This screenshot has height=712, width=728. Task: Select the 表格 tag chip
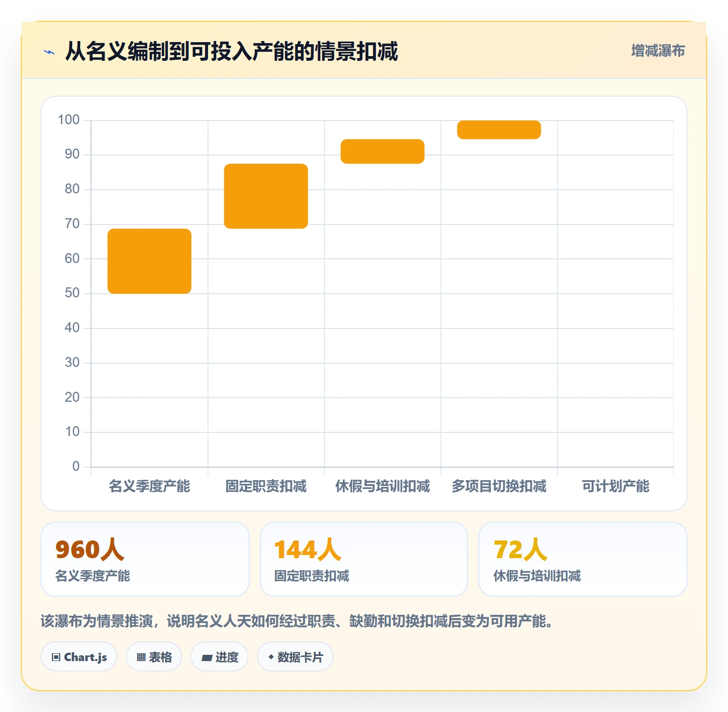pyautogui.click(x=154, y=657)
